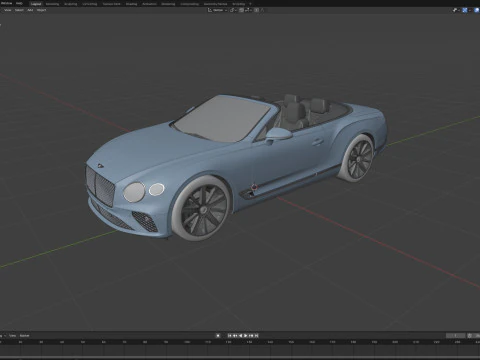Toggle auto keying record button
The image size is (480, 360).
click(218, 336)
